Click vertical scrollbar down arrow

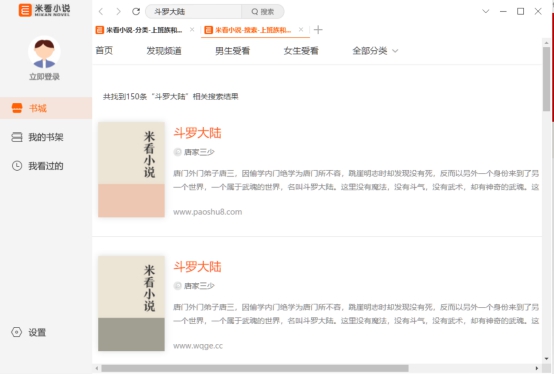(547, 358)
